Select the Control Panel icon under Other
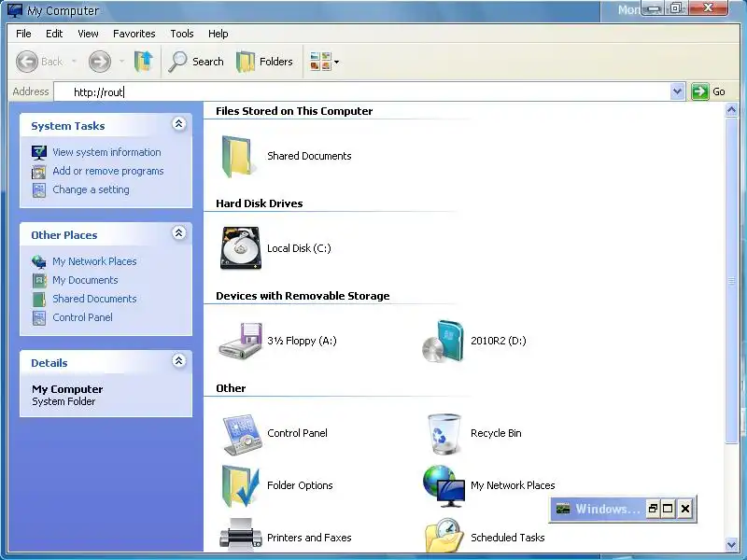The height and width of the screenshot is (560, 747). coord(242,434)
